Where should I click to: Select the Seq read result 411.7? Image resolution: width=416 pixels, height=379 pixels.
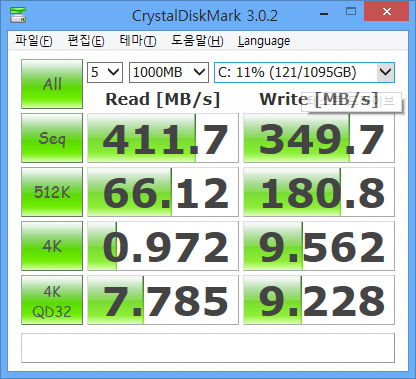coord(163,138)
